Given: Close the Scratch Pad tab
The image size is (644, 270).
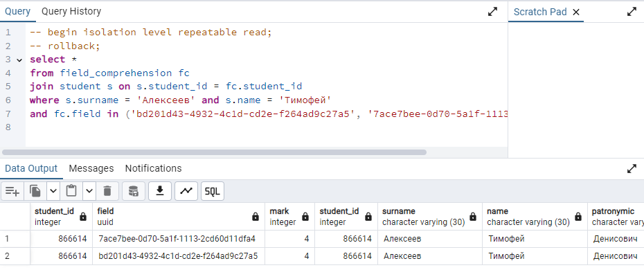Looking at the screenshot, I should click(576, 12).
